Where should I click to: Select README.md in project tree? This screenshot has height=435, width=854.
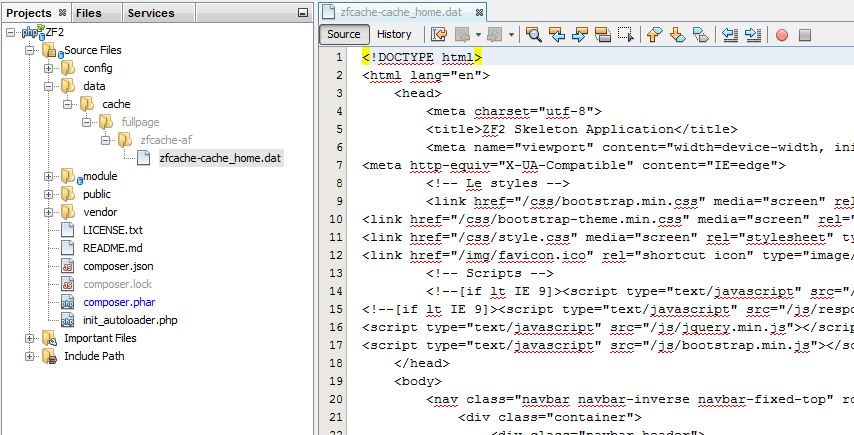click(x=113, y=248)
